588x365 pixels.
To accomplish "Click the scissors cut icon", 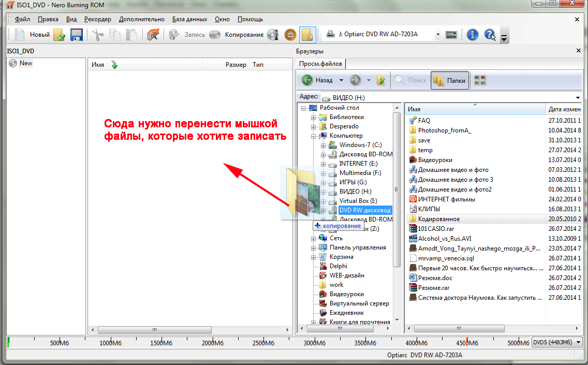I will click(x=98, y=35).
